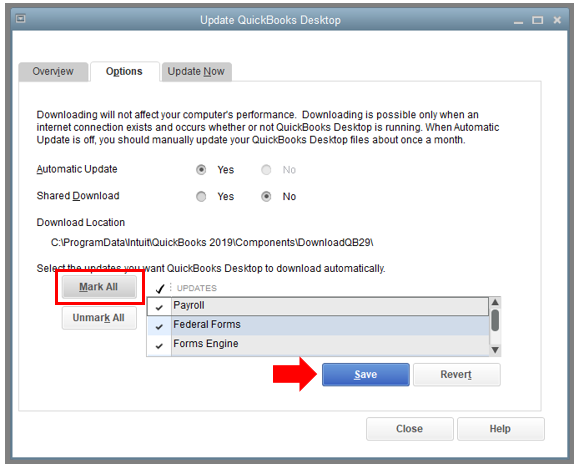Click the Unmark All button
The image size is (578, 469).
98,318
